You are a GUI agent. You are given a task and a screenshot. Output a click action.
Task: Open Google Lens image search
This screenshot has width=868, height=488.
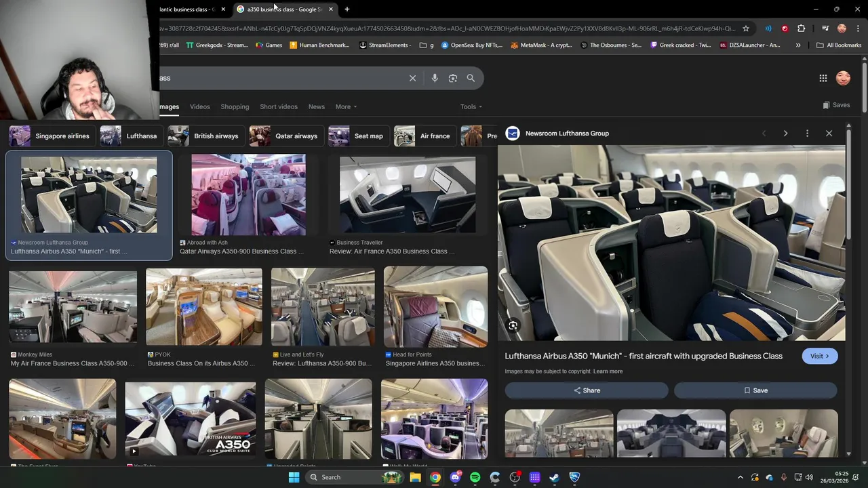click(x=453, y=78)
